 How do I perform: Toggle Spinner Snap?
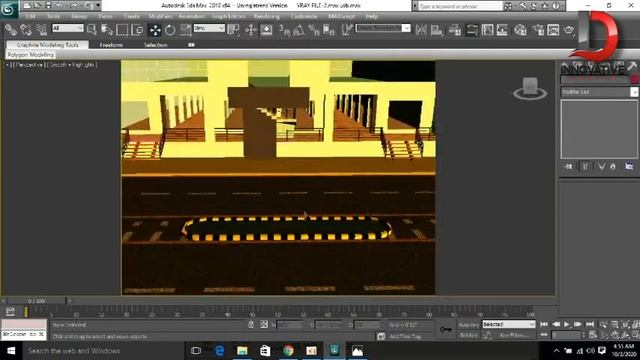coord(329,30)
